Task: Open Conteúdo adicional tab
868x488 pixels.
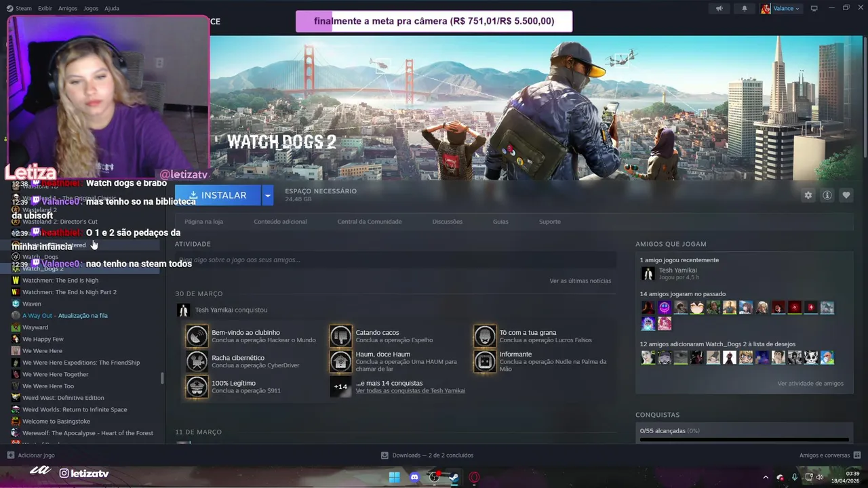Action: pos(280,222)
